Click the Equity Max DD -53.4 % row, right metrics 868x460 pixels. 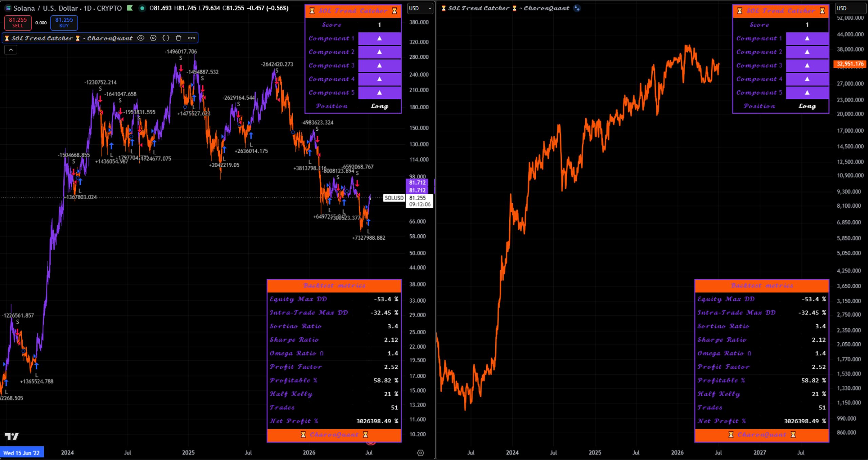point(762,299)
